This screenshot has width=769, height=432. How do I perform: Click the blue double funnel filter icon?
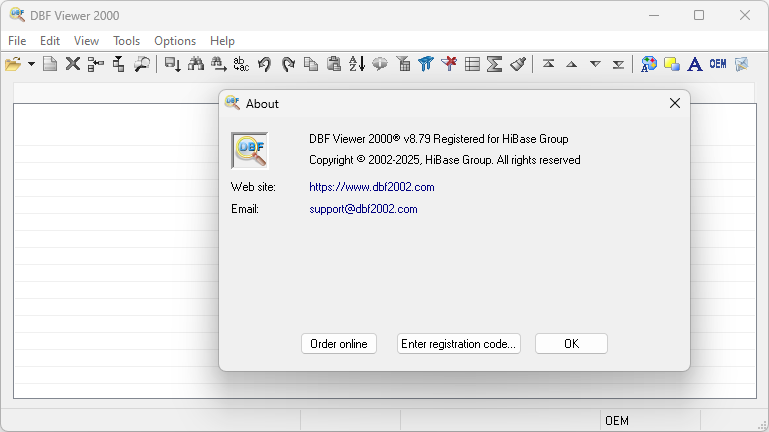(x=426, y=64)
